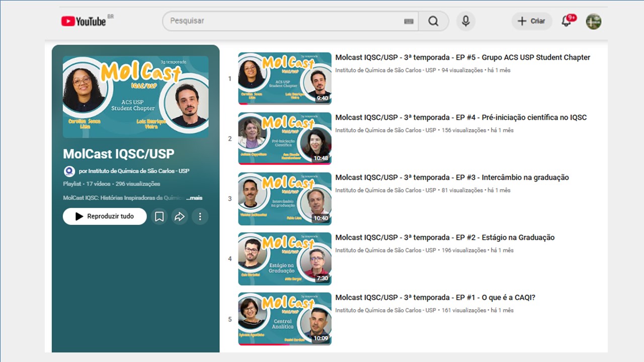Open EP #1 O que é a CAQI title
Image resolution: width=644 pixels, height=362 pixels.
(435, 298)
